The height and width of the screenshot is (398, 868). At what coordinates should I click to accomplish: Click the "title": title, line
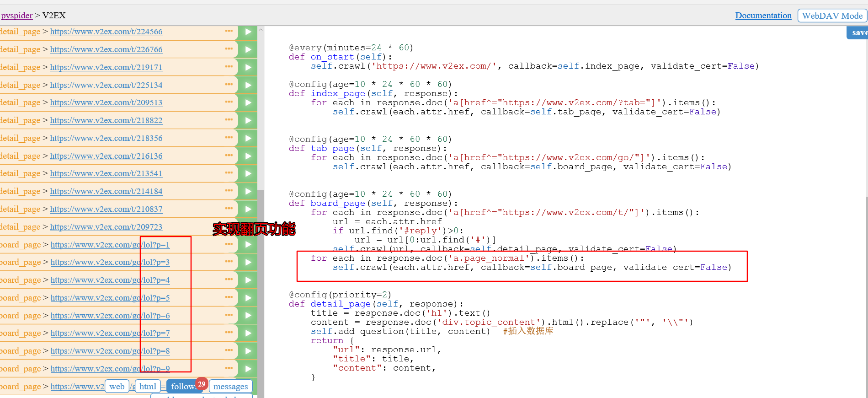tap(373, 359)
